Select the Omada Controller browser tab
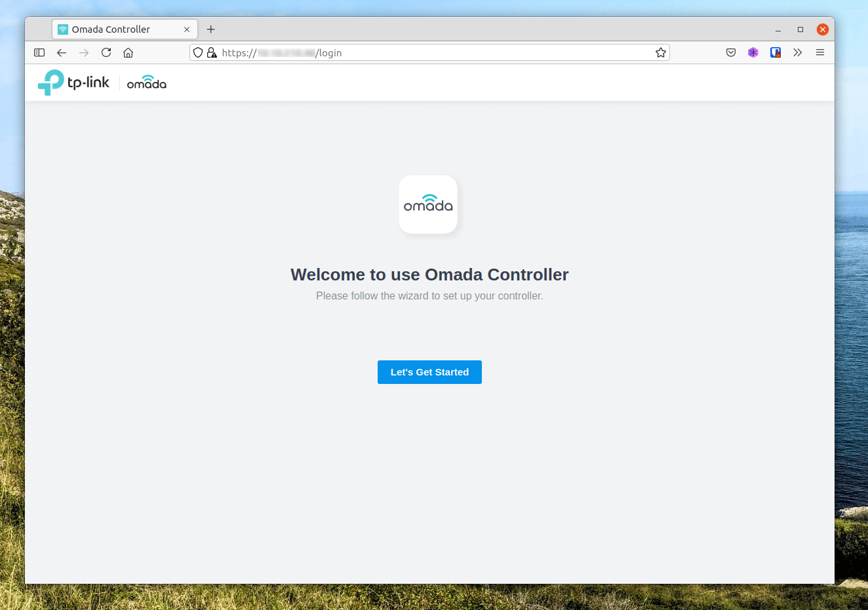This screenshot has height=610, width=868. [125, 29]
